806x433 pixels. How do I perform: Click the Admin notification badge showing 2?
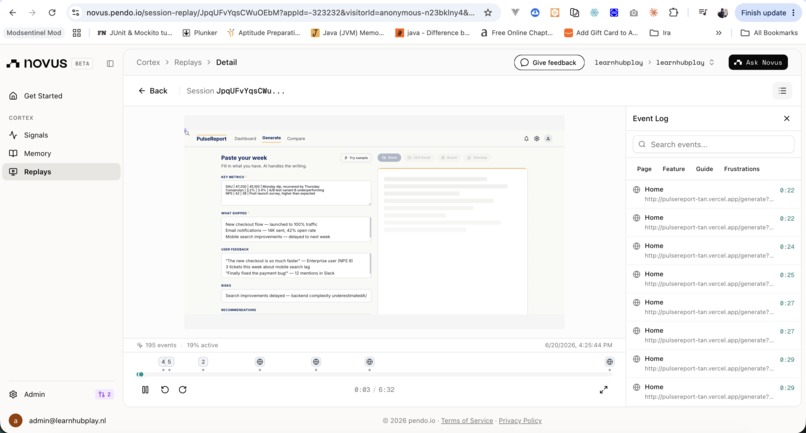pyautogui.click(x=104, y=394)
